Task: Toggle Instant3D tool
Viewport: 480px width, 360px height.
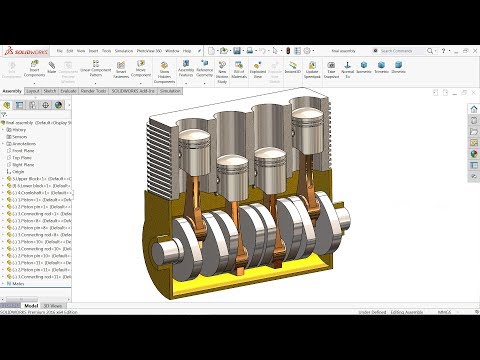Action: coord(293,67)
